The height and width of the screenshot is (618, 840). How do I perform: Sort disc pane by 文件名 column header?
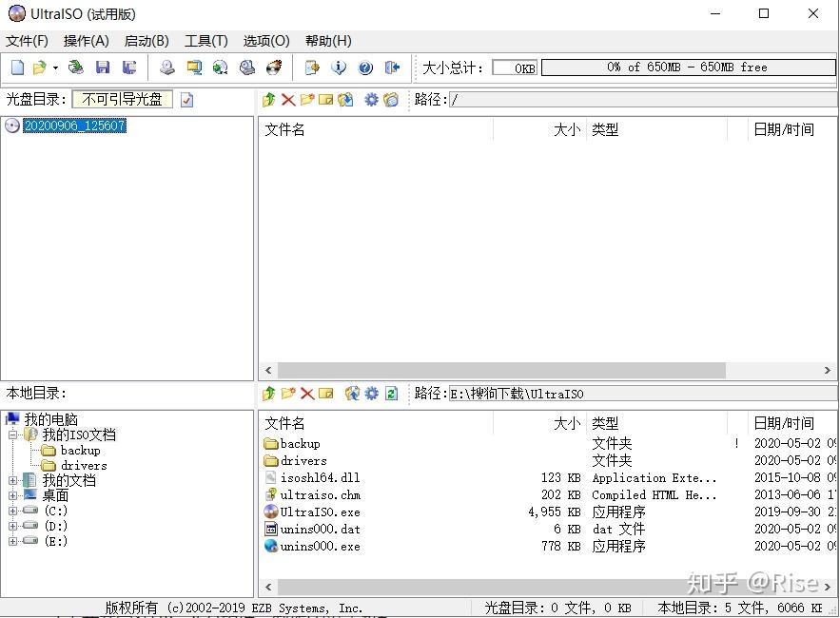click(x=376, y=129)
